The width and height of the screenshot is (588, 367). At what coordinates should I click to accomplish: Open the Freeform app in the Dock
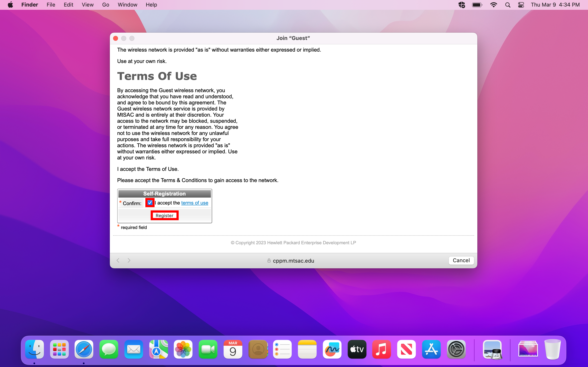point(332,349)
